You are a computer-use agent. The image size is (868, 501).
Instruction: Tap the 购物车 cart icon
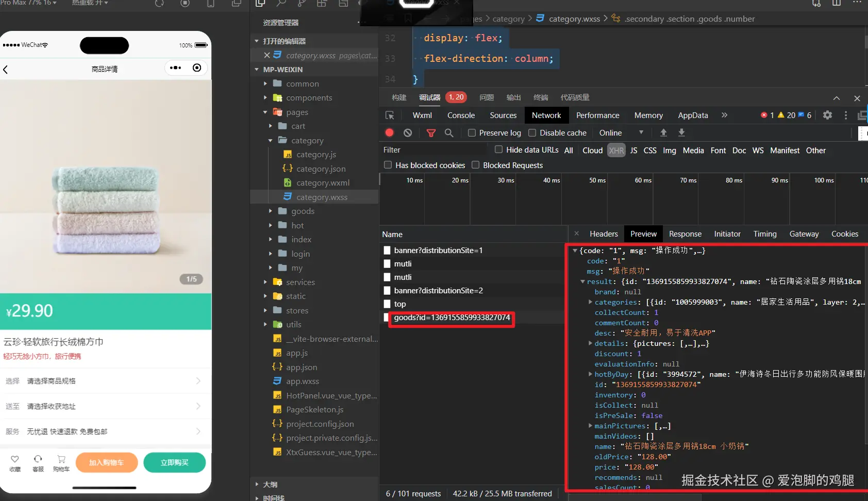pos(61,459)
